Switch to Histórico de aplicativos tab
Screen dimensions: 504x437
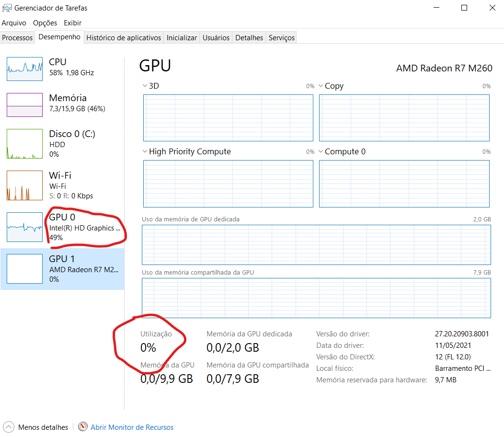tap(124, 38)
